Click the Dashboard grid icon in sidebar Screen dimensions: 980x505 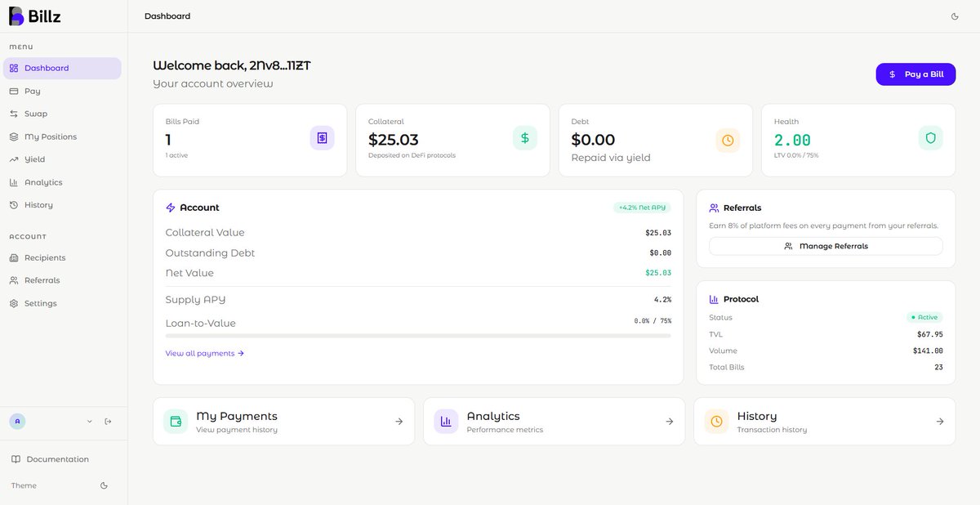coord(14,68)
